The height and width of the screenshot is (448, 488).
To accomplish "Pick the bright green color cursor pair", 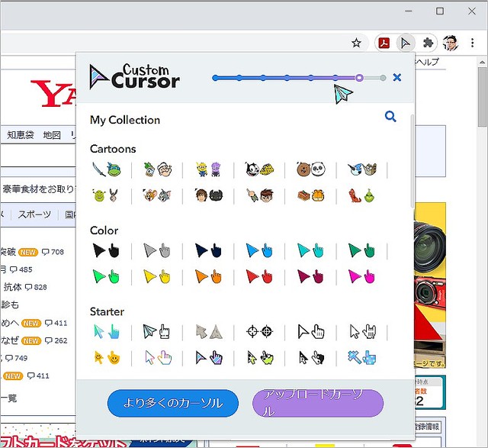I will (106, 276).
